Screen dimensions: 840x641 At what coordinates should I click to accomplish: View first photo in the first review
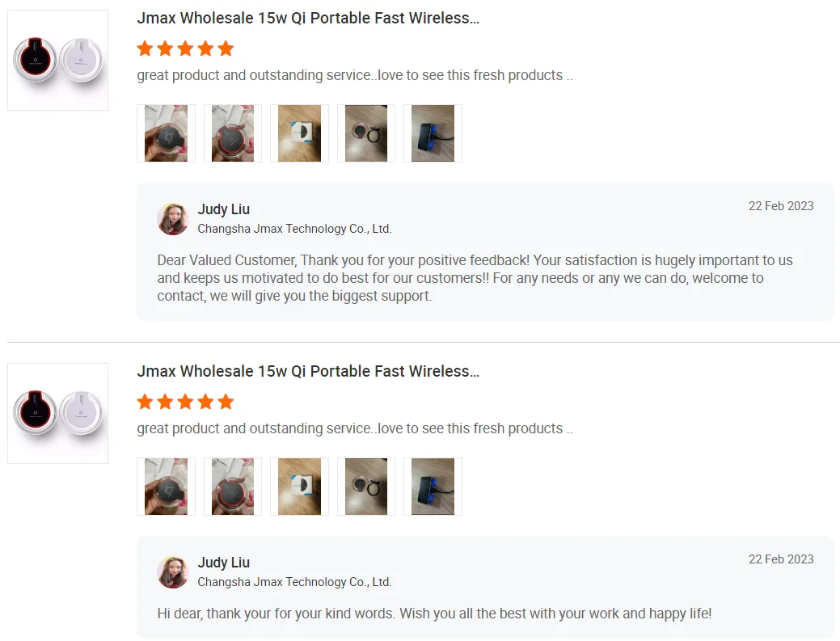166,133
